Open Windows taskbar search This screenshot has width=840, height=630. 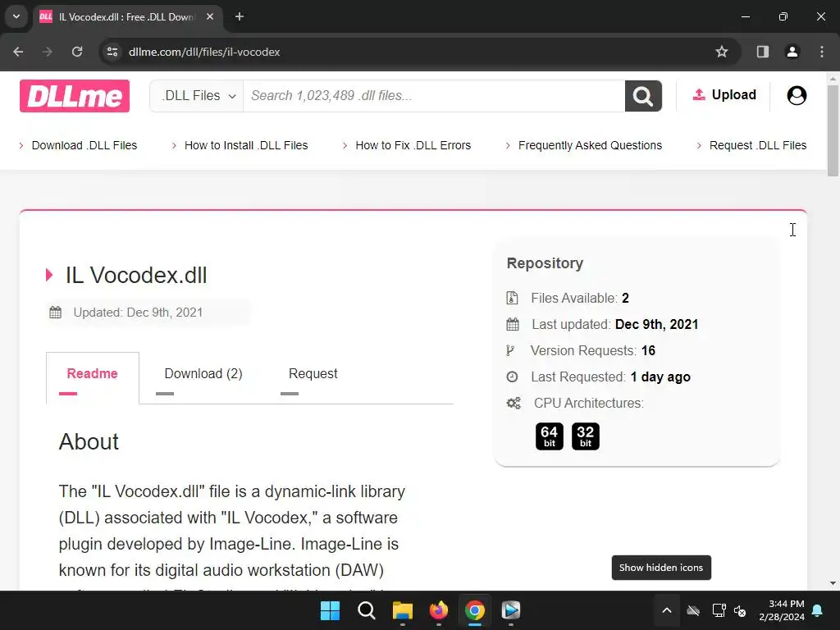367,610
